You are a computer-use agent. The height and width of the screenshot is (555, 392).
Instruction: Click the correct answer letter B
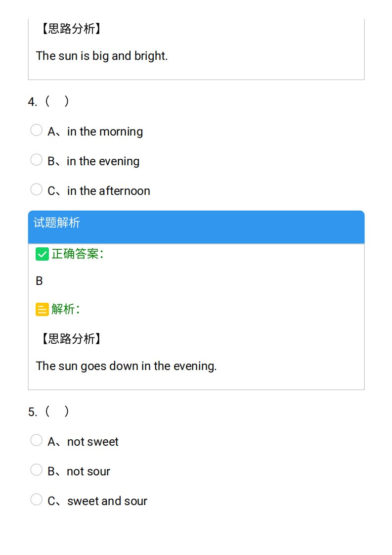39,281
